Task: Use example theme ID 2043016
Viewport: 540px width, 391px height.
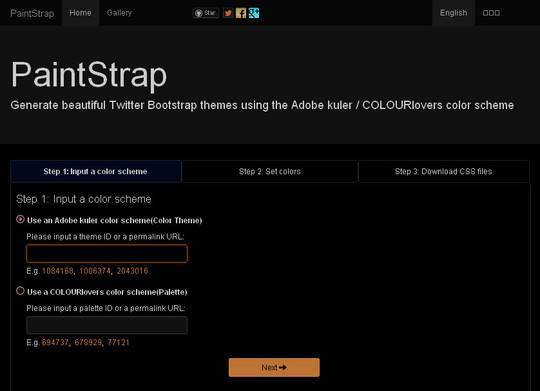Action: [133, 271]
